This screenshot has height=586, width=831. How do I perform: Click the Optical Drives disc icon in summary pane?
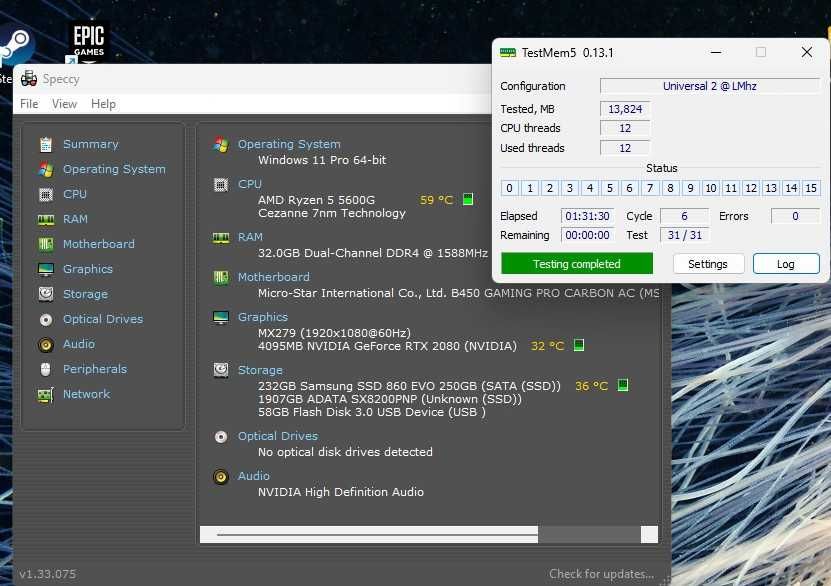click(221, 437)
